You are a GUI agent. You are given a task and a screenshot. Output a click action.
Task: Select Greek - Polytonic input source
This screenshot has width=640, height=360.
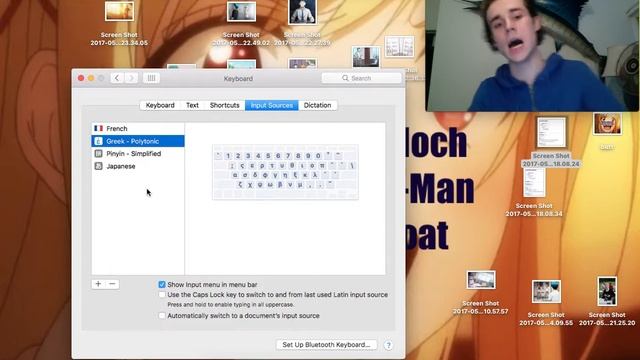coord(138,141)
